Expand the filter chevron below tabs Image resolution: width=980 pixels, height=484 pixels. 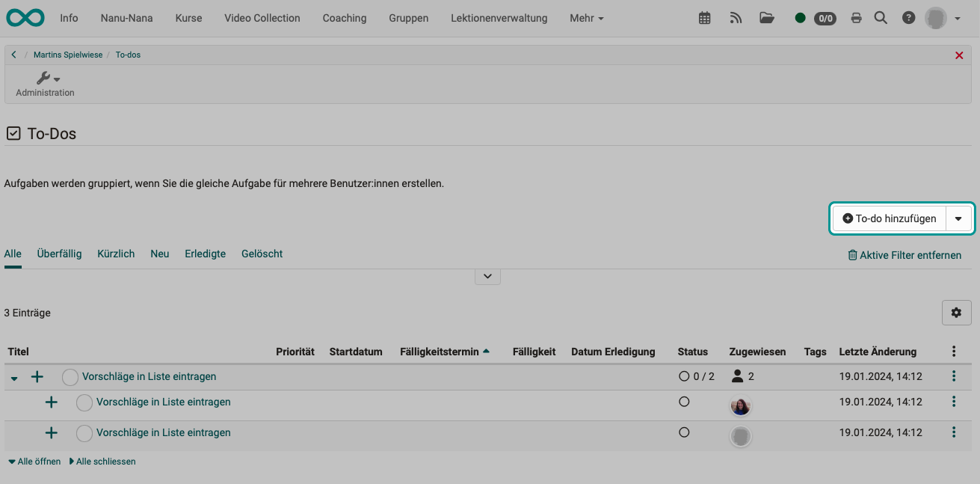tap(487, 276)
